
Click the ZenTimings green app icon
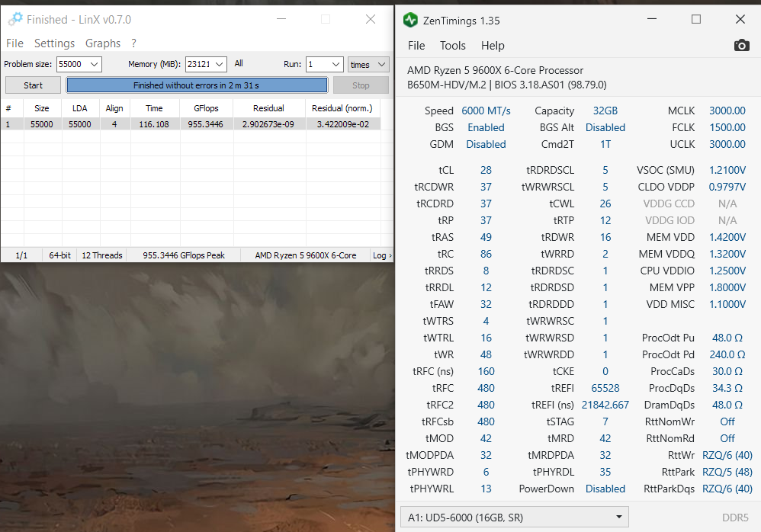pos(410,20)
